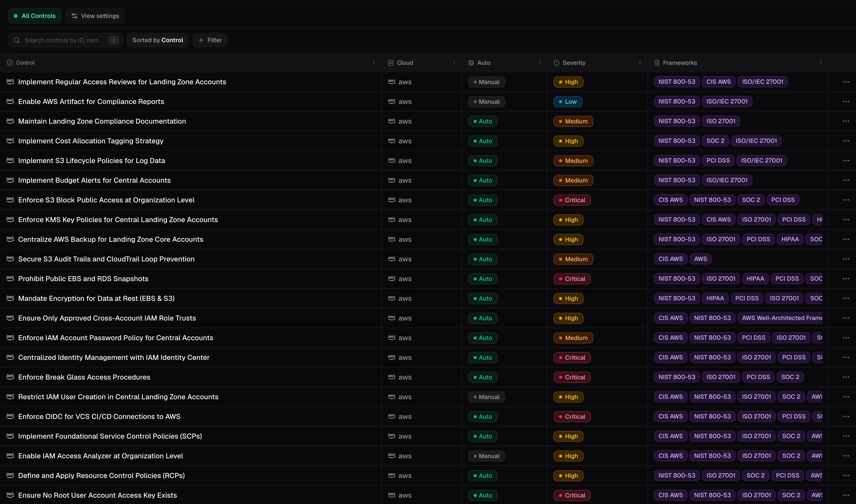Open row menu for Enforce Break Glass Access

point(846,377)
